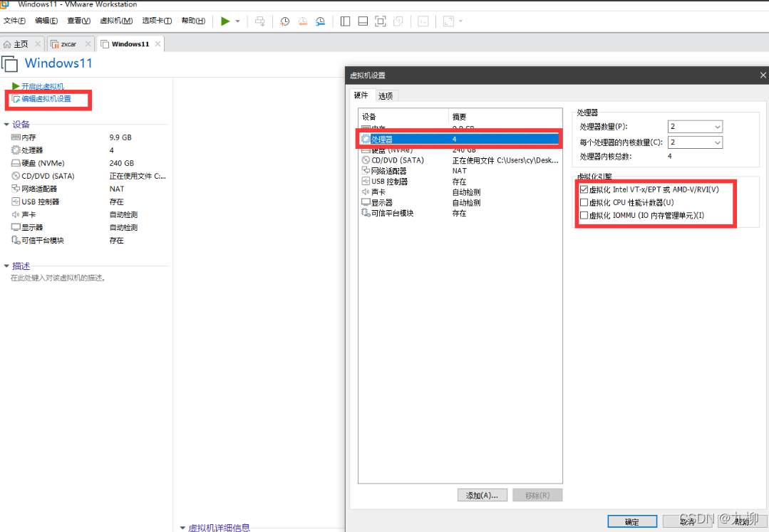
Task: Click the stretch guest display toolbar icon
Action: [448, 21]
